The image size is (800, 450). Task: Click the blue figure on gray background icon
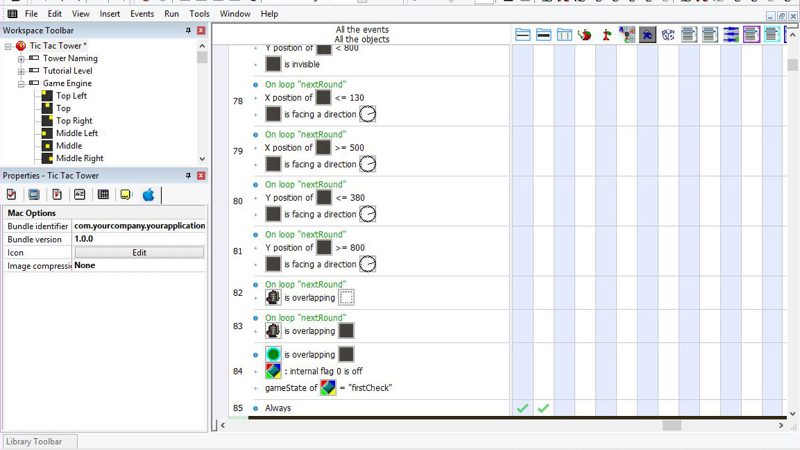click(x=647, y=35)
